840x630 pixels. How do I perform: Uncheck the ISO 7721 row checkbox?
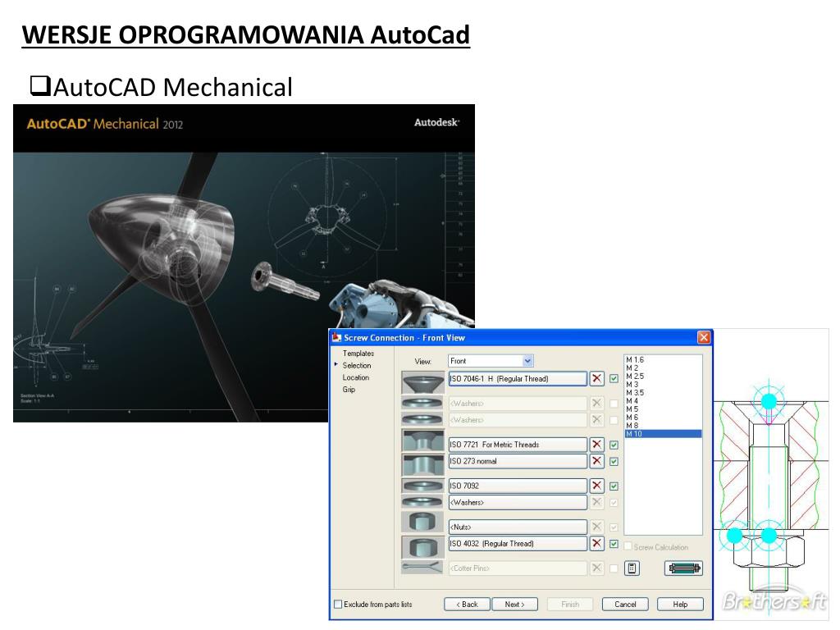(x=614, y=445)
